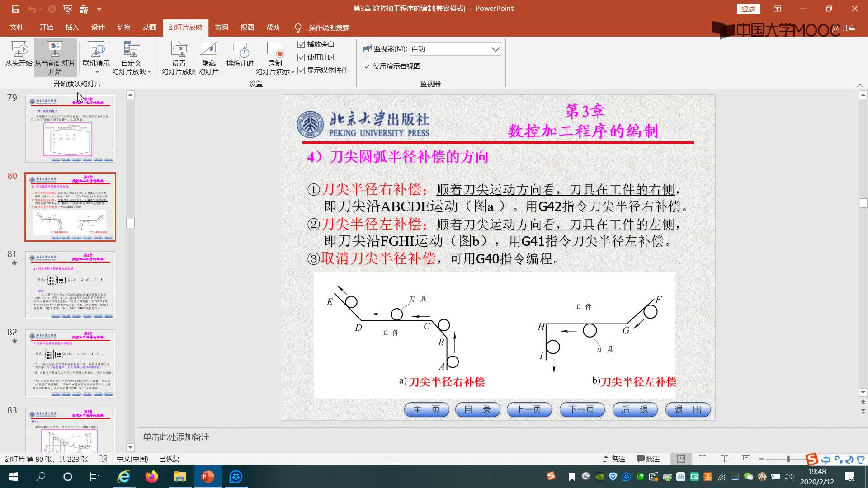The width and height of the screenshot is (868, 488).
Task: Toggle the '使用计时' checkbox
Action: pyautogui.click(x=302, y=56)
